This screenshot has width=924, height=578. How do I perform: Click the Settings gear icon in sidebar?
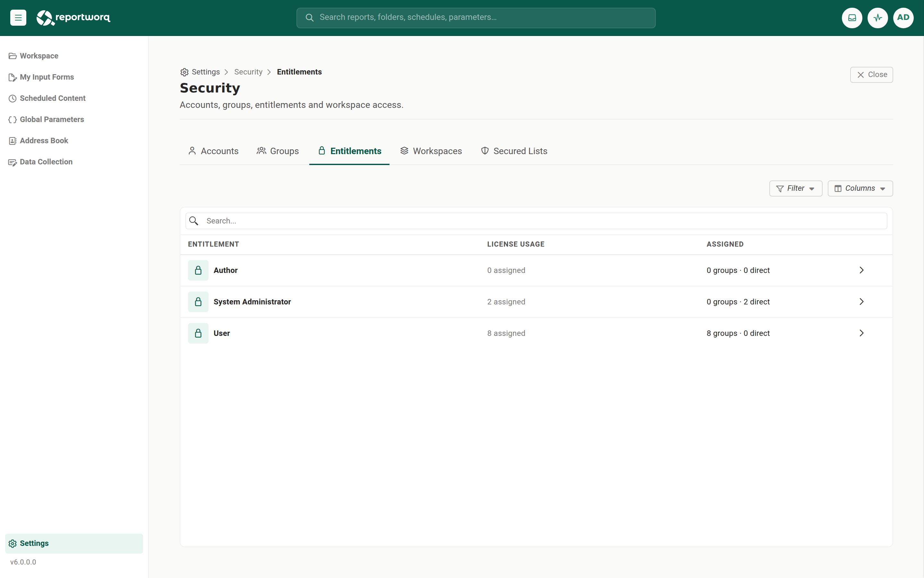(13, 544)
